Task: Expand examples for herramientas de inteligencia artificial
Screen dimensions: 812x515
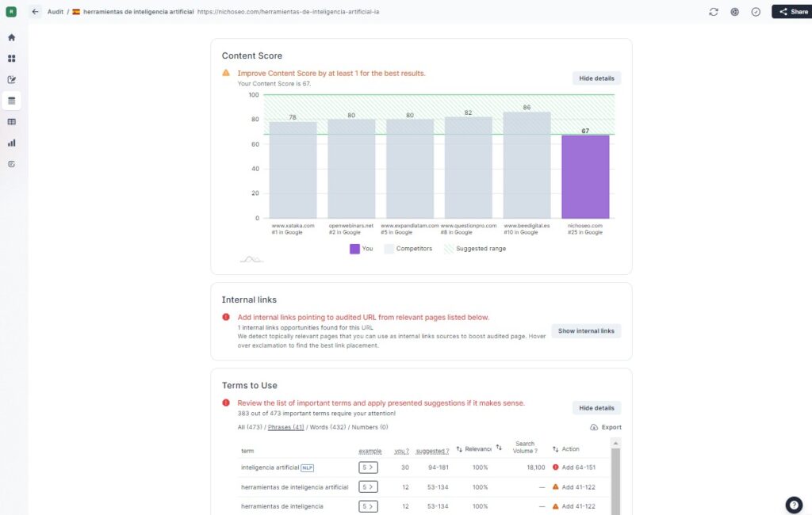Action: tap(368, 487)
